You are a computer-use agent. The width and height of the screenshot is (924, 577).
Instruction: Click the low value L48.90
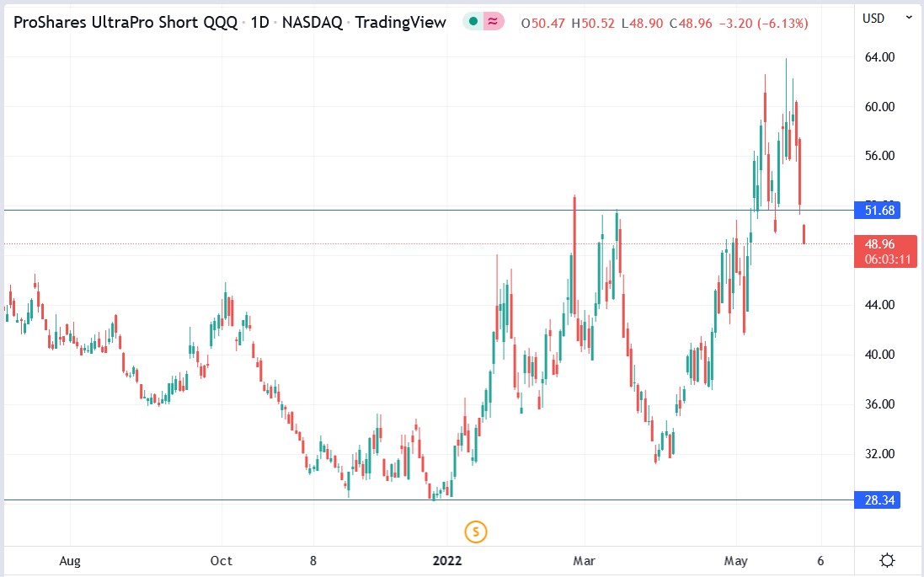643,24
